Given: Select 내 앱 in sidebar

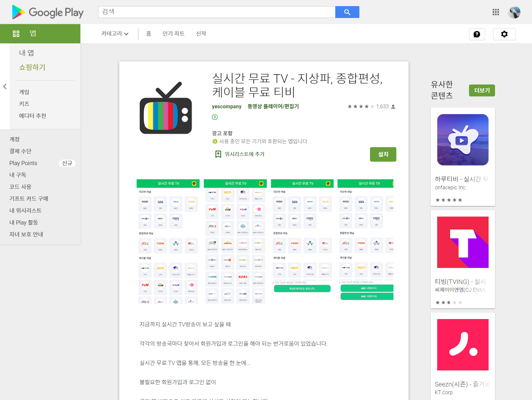Looking at the screenshot, I should [x=26, y=53].
